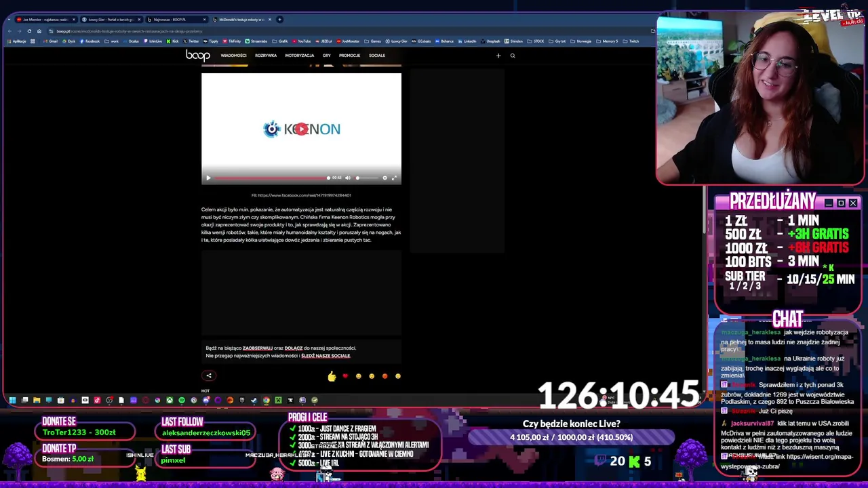This screenshot has width=868, height=488.
Task: Open the Twitter bookmark
Action: coord(191,41)
